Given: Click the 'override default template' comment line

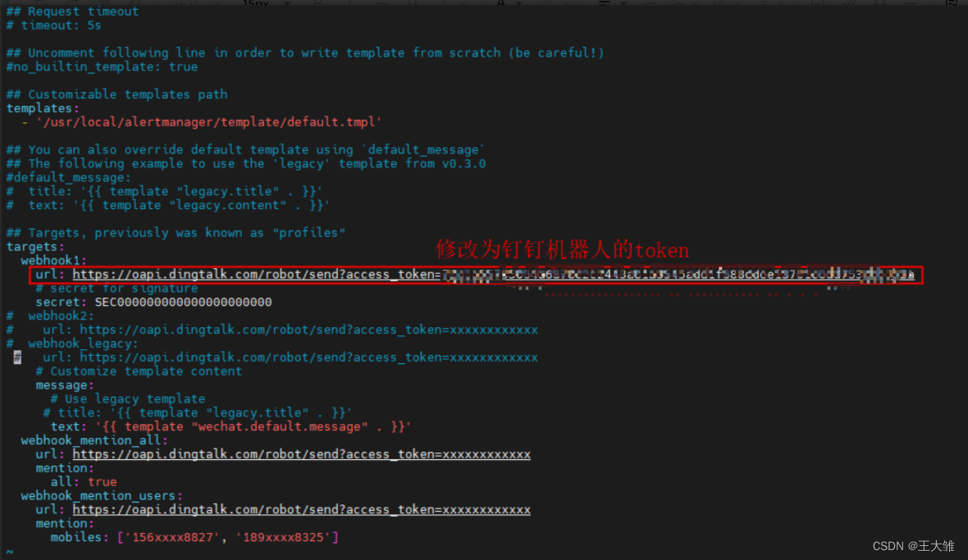Looking at the screenshot, I should click(x=246, y=150).
